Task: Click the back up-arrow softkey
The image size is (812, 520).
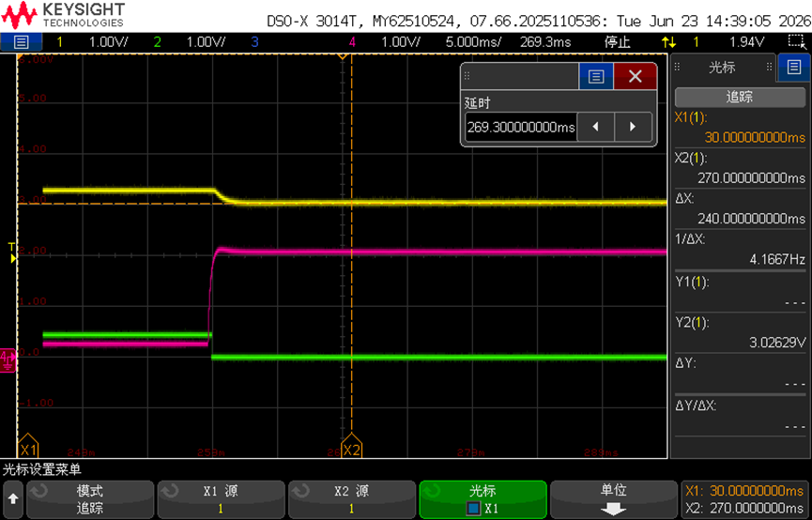Action: 13,499
